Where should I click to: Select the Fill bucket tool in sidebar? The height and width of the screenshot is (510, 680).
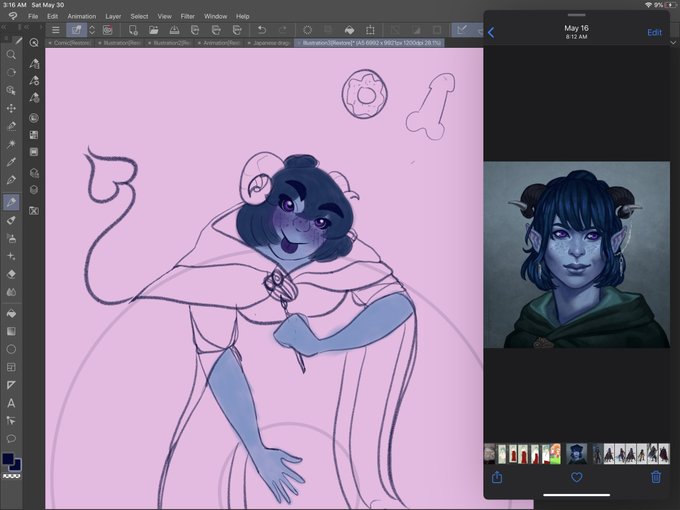[11, 313]
